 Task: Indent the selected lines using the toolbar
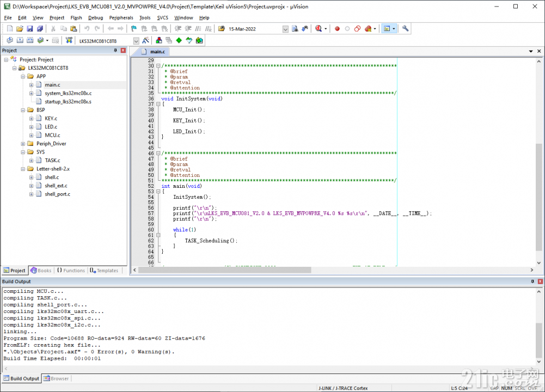point(178,29)
